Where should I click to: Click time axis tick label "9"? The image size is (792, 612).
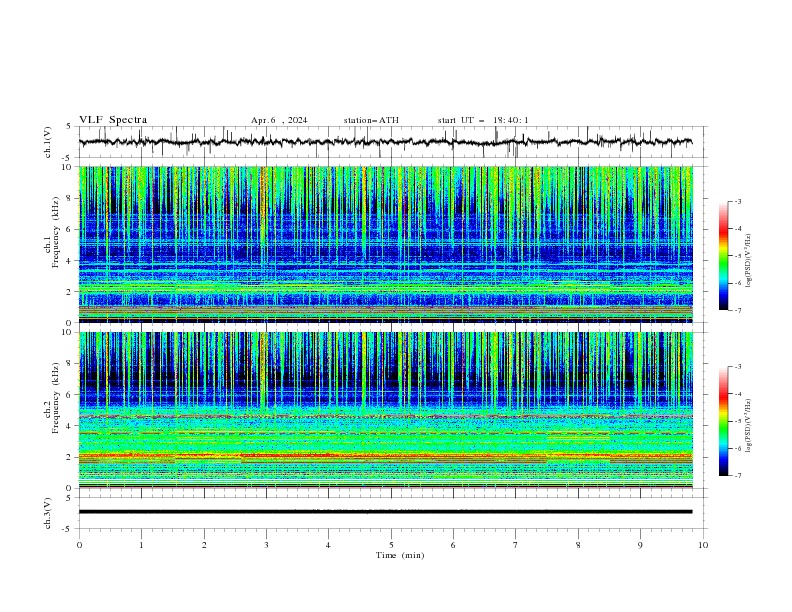pos(640,545)
